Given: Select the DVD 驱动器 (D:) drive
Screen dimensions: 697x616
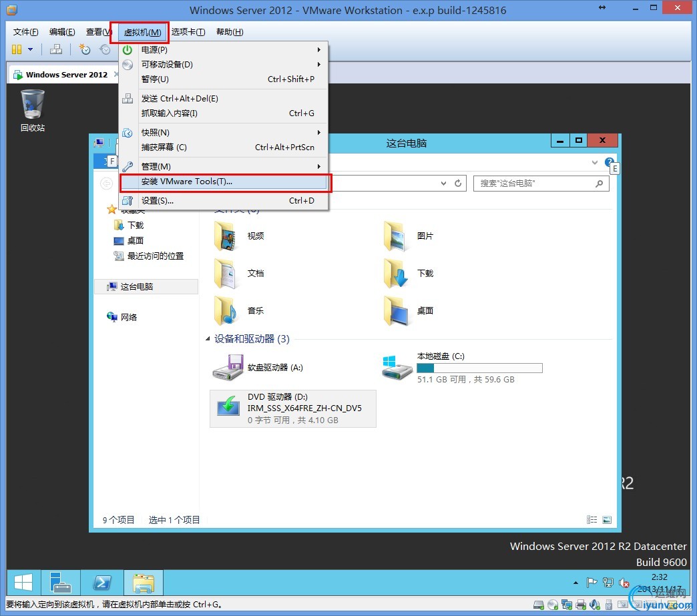Looking at the screenshot, I should point(293,408).
